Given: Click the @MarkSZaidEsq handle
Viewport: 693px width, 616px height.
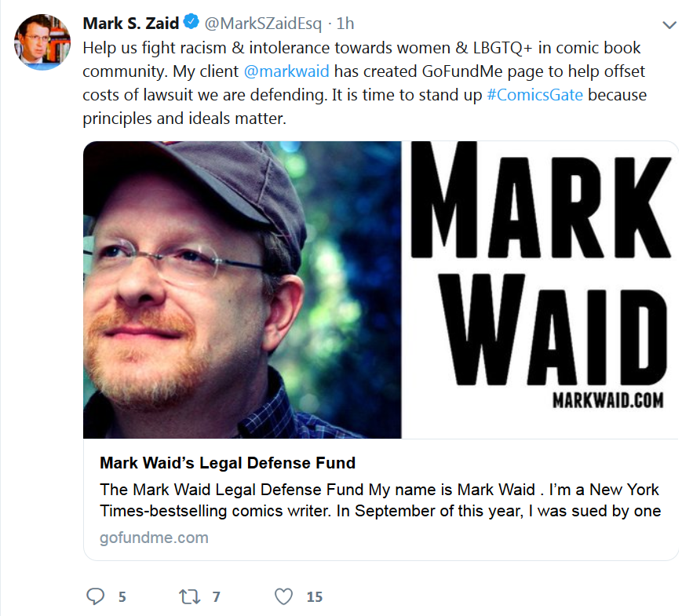Looking at the screenshot, I should coord(263,24).
